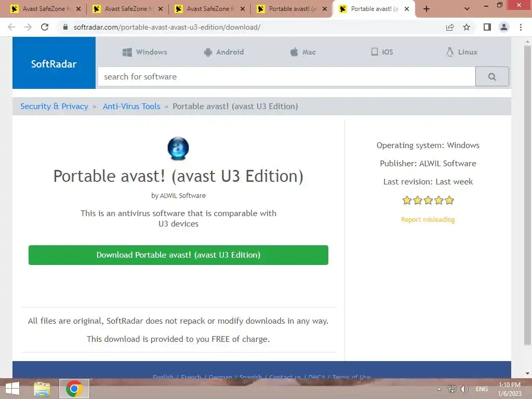Click the address bar URL
Viewport: 532px width, 399px height.
tap(167, 27)
